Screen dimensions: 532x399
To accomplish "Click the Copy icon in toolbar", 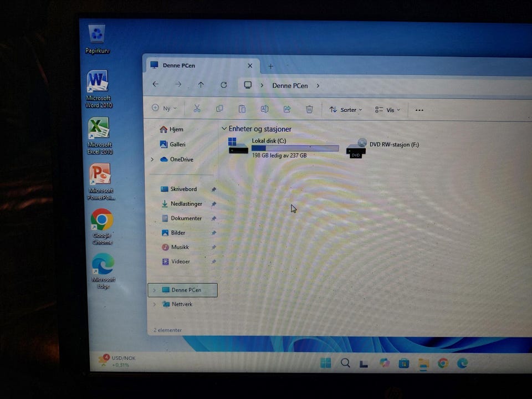I will point(219,109).
